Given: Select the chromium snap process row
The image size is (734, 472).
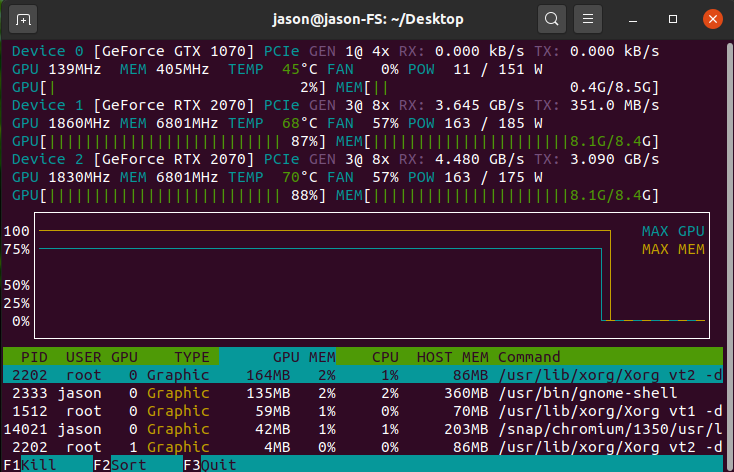Looking at the screenshot, I should (363, 429).
